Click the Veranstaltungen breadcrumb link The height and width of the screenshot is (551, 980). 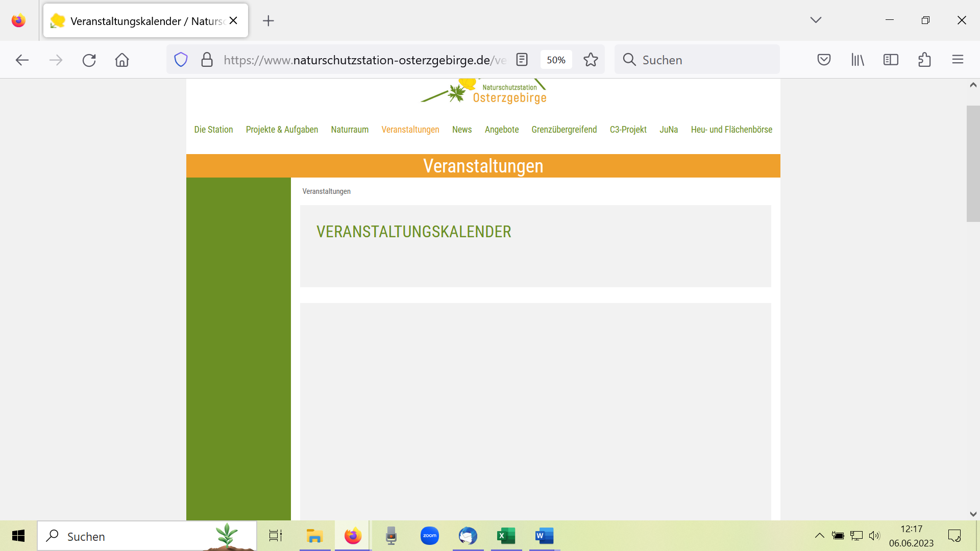pos(326,191)
